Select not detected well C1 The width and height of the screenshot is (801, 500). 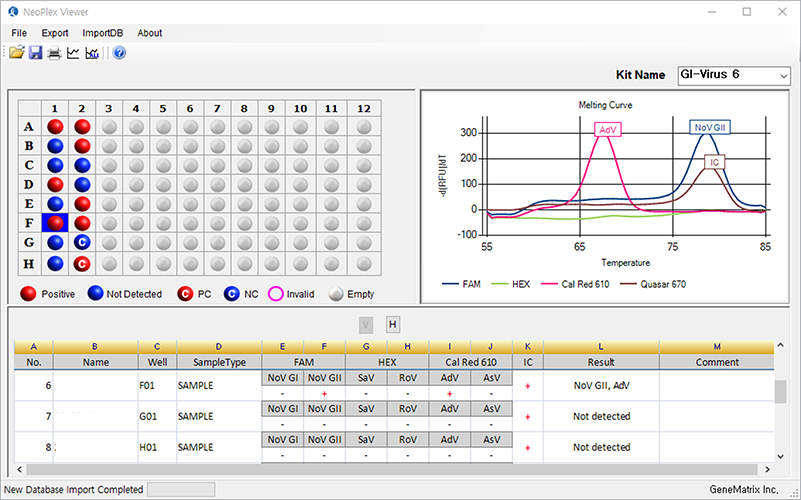tap(55, 165)
